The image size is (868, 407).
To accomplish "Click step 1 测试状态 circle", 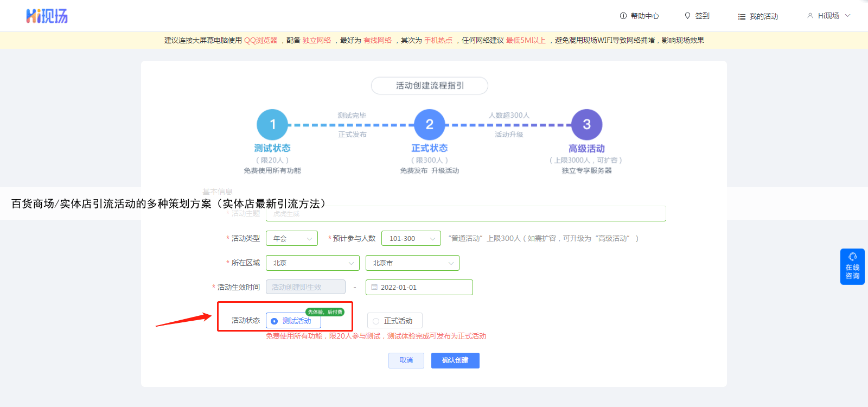I will pyautogui.click(x=272, y=125).
